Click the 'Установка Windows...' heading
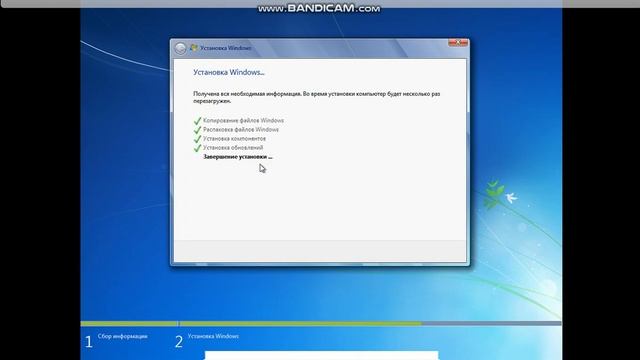The height and width of the screenshot is (360, 640). [x=229, y=72]
